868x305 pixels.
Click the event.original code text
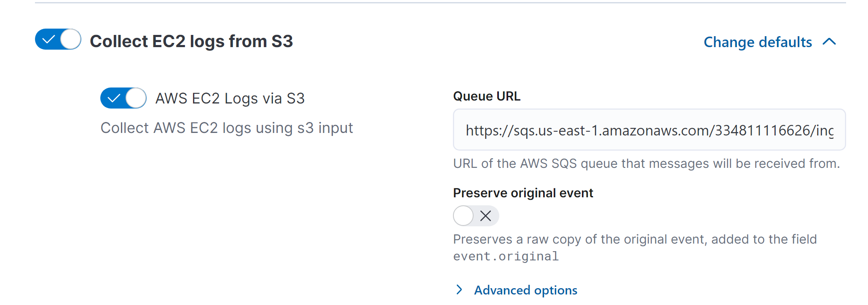pyautogui.click(x=506, y=257)
